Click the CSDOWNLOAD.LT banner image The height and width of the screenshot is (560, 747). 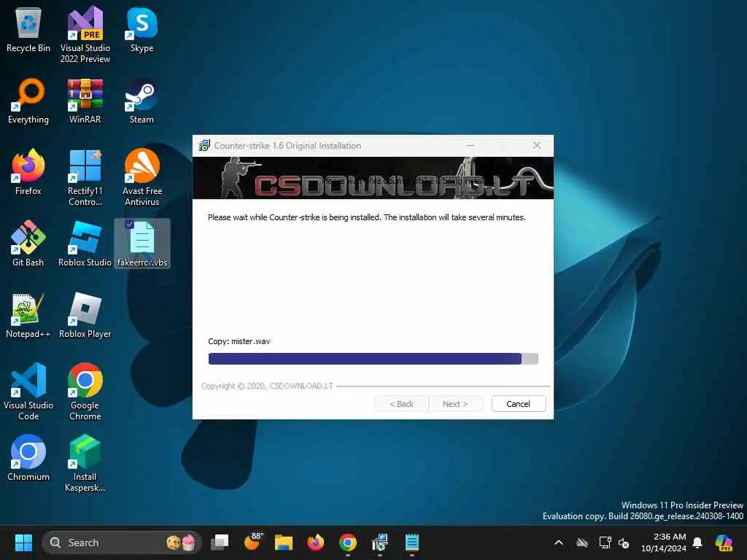tap(373, 178)
